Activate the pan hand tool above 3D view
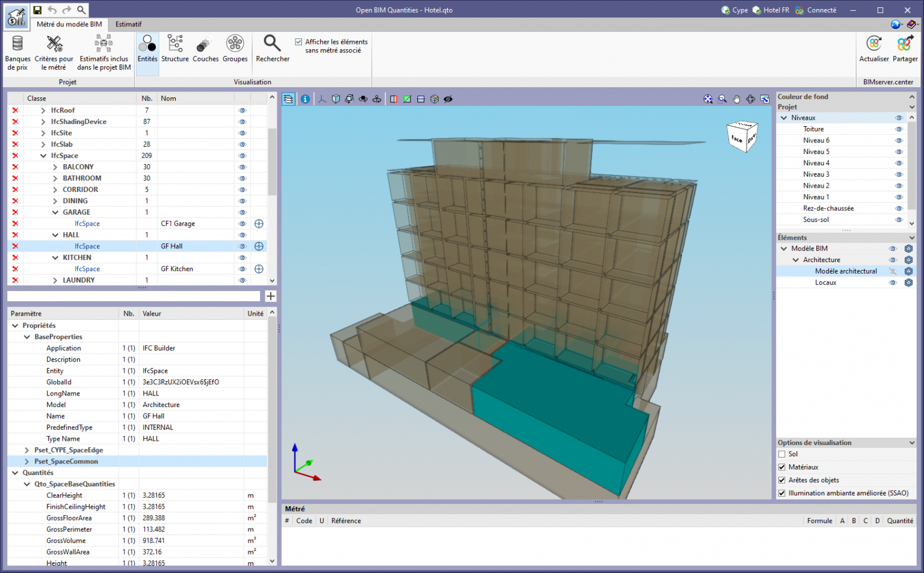Viewport: 924px width, 573px height. click(736, 99)
